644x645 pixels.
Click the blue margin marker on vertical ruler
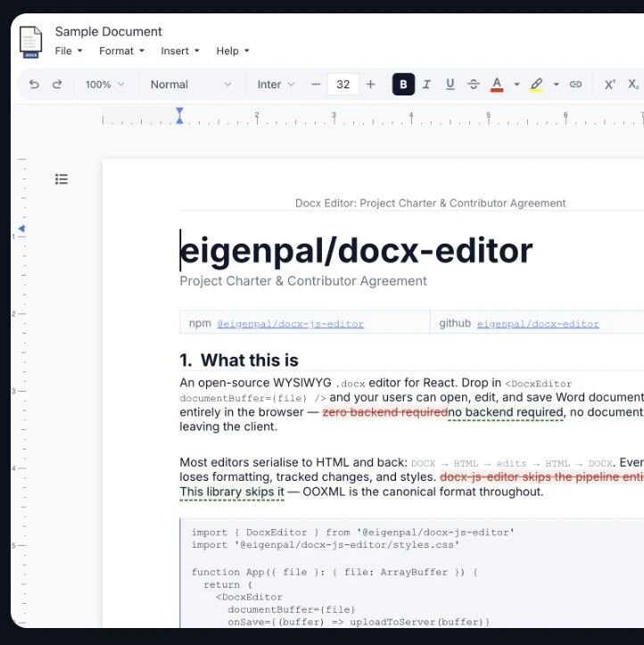21,228
